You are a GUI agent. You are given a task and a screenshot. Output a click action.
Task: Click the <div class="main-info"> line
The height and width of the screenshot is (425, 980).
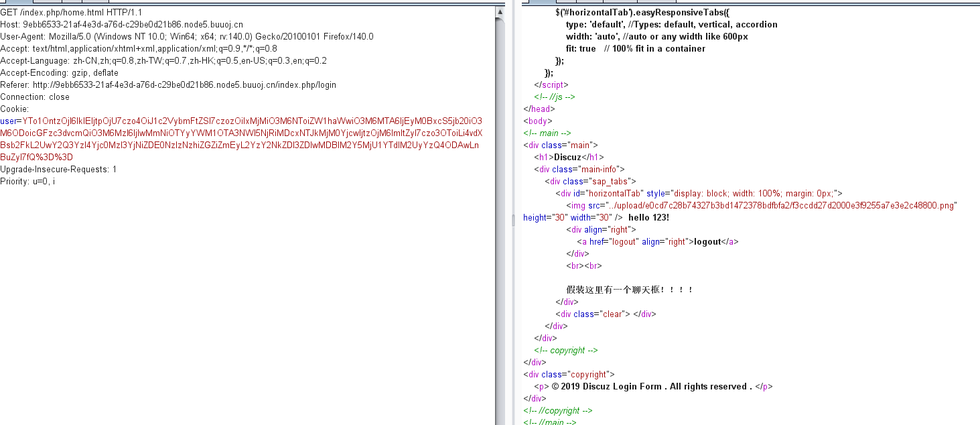[579, 170]
